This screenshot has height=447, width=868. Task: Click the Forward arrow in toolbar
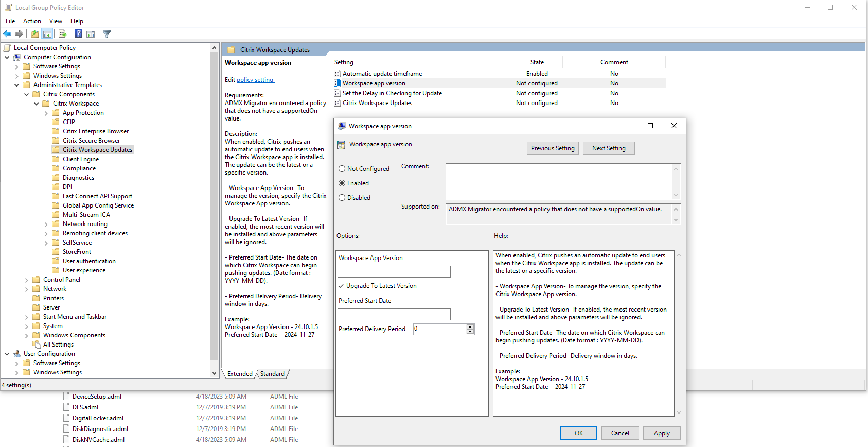tap(19, 34)
